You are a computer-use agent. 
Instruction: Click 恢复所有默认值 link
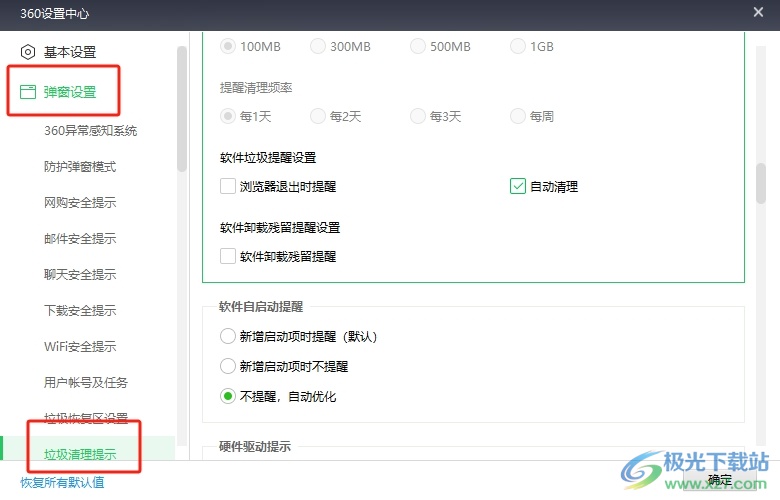pos(62,482)
